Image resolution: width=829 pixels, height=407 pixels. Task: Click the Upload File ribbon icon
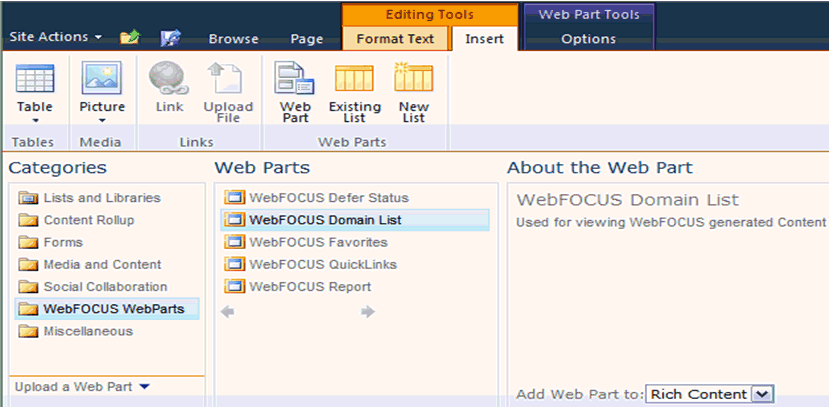coord(228,79)
